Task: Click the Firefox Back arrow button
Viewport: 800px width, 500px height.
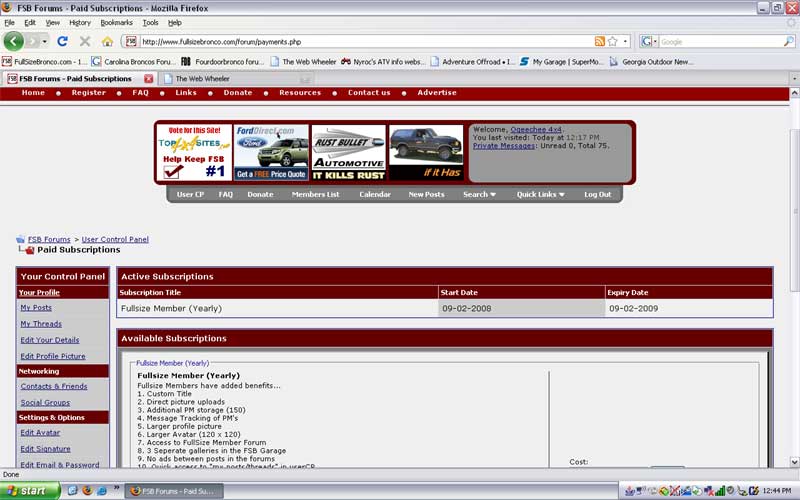Action: [x=14, y=41]
